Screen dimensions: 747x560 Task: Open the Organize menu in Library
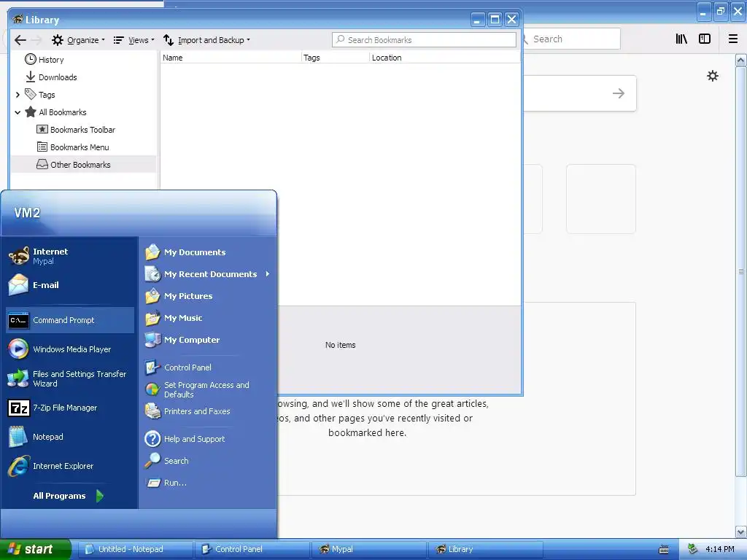click(78, 40)
